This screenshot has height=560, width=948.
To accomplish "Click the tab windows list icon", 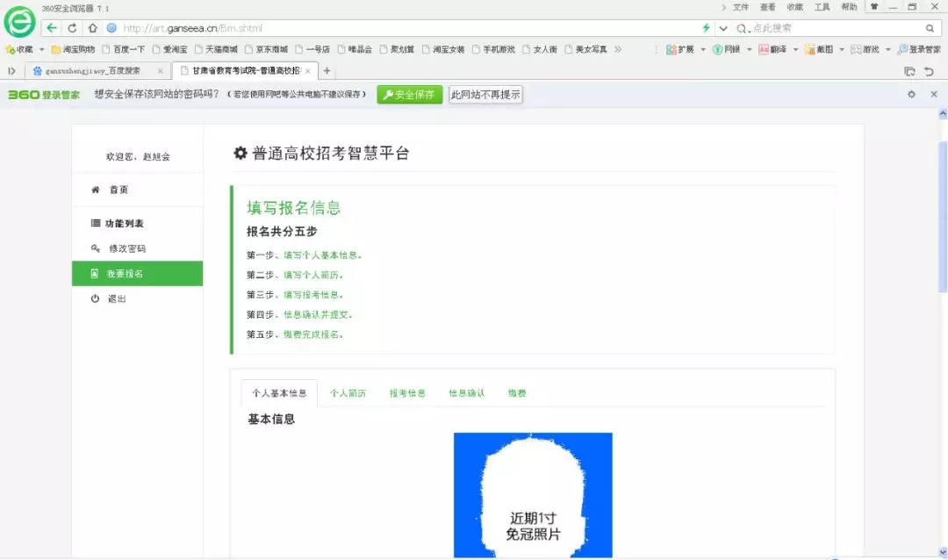I will [909, 71].
